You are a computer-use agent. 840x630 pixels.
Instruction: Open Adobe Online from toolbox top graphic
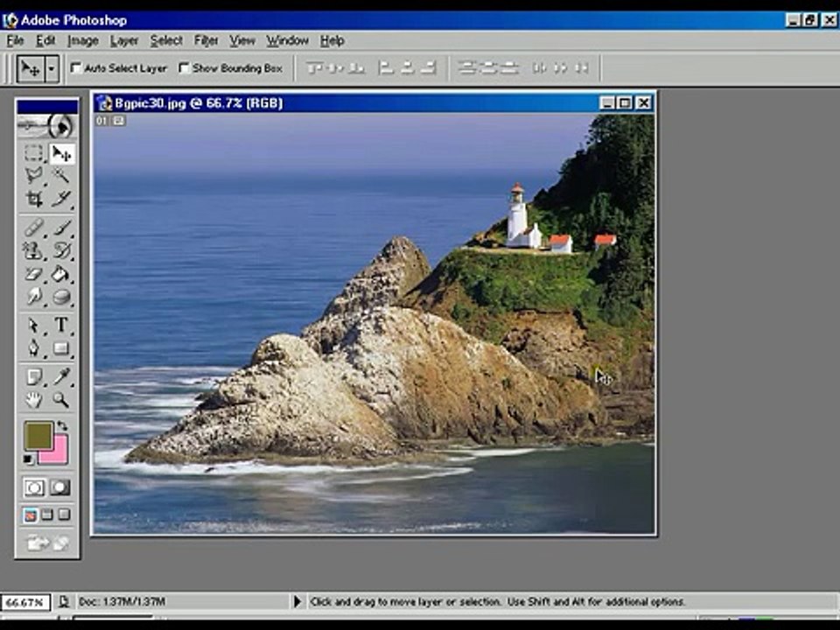point(47,126)
